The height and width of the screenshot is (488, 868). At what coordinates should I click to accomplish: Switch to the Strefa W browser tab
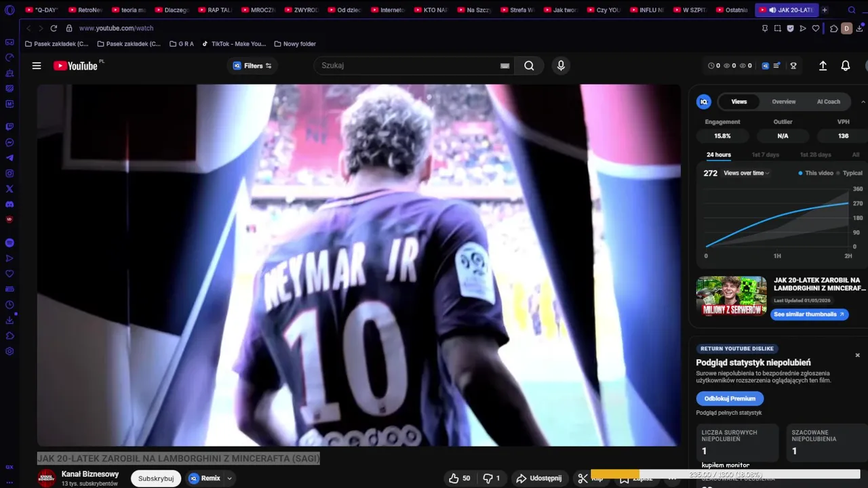pyautogui.click(x=517, y=10)
